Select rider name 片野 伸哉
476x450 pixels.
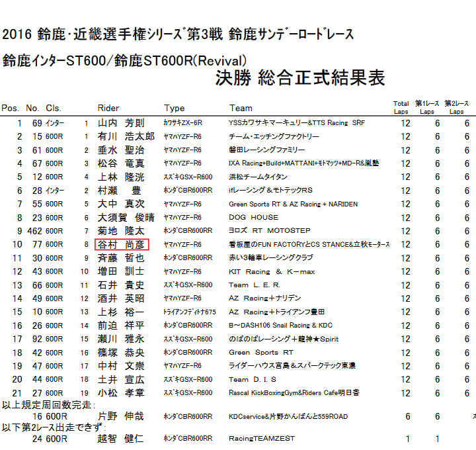point(121,416)
